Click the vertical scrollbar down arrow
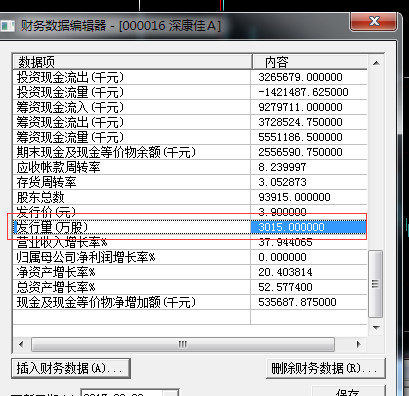Image resolution: width=409 pixels, height=396 pixels. (376, 327)
